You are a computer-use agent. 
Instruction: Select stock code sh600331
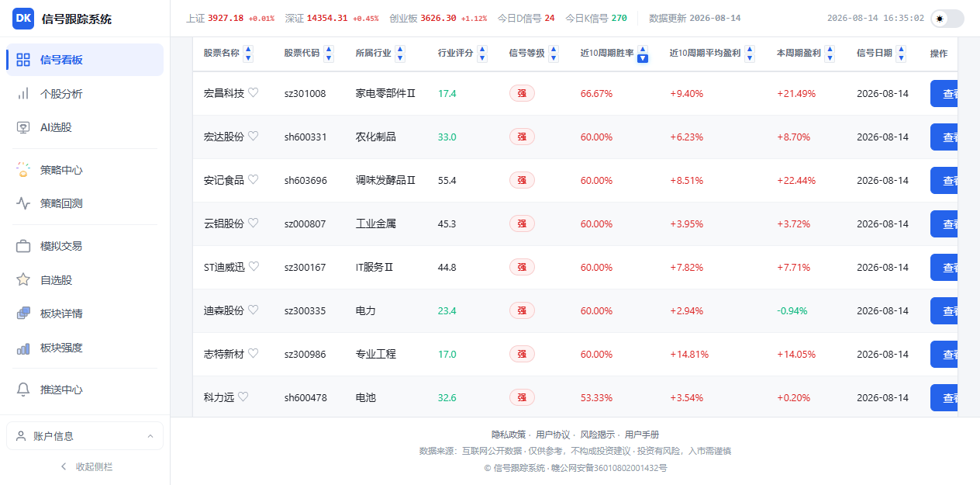click(x=305, y=137)
